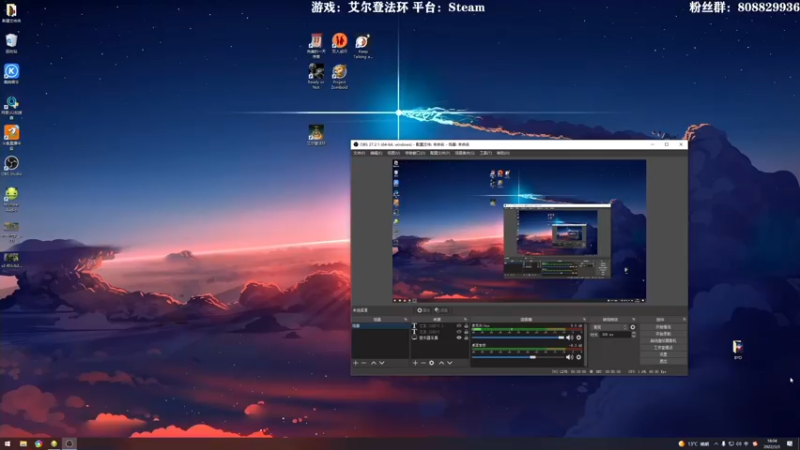Expand hidden system tray icons
The height and width of the screenshot is (450, 800).
716,444
